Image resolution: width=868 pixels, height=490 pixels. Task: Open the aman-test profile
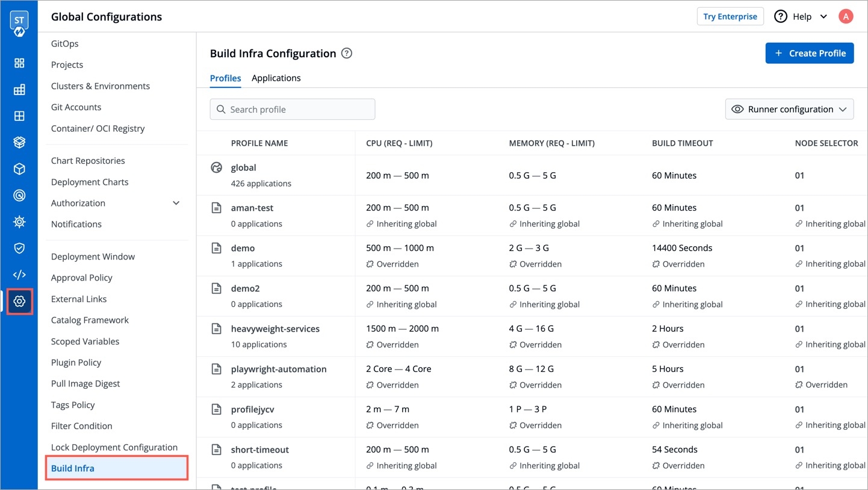(252, 208)
